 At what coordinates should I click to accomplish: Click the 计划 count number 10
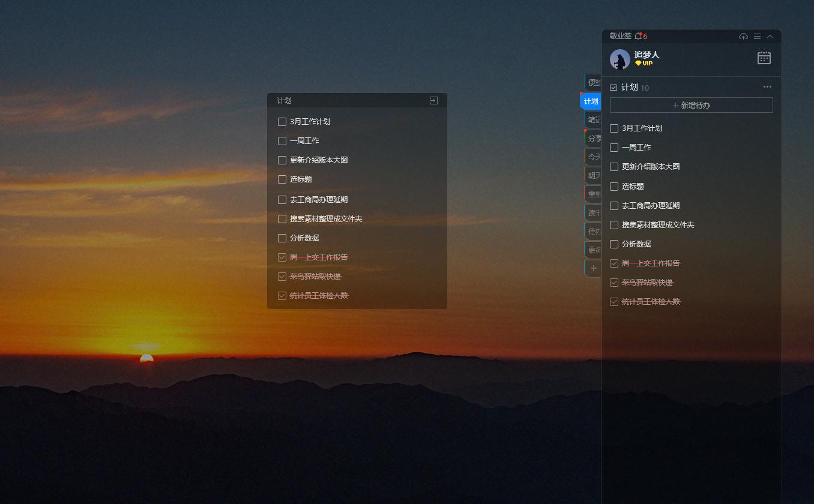click(645, 88)
